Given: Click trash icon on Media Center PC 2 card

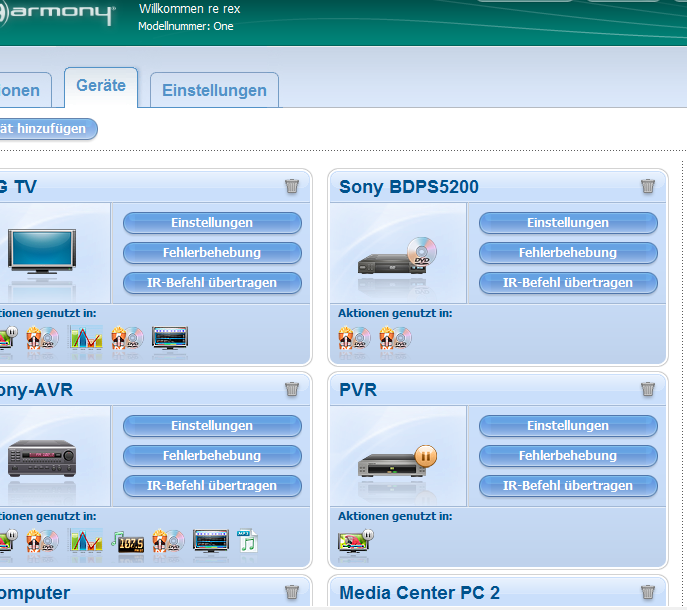Looking at the screenshot, I should 648,592.
